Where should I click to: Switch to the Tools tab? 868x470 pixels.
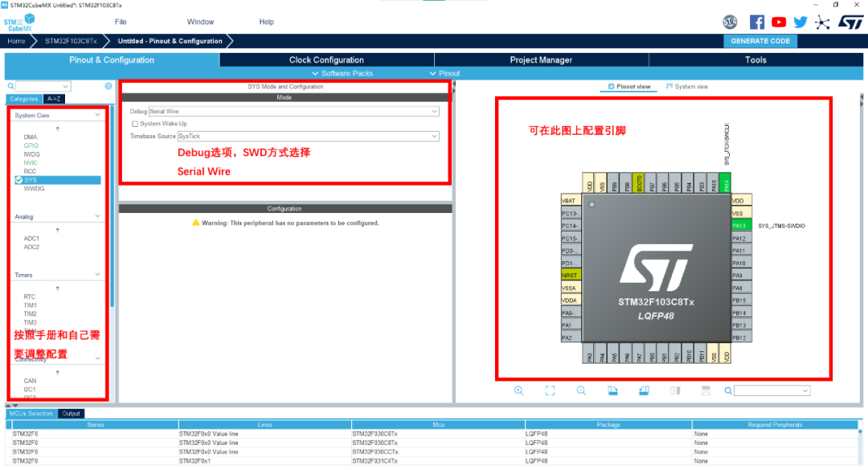[755, 59]
